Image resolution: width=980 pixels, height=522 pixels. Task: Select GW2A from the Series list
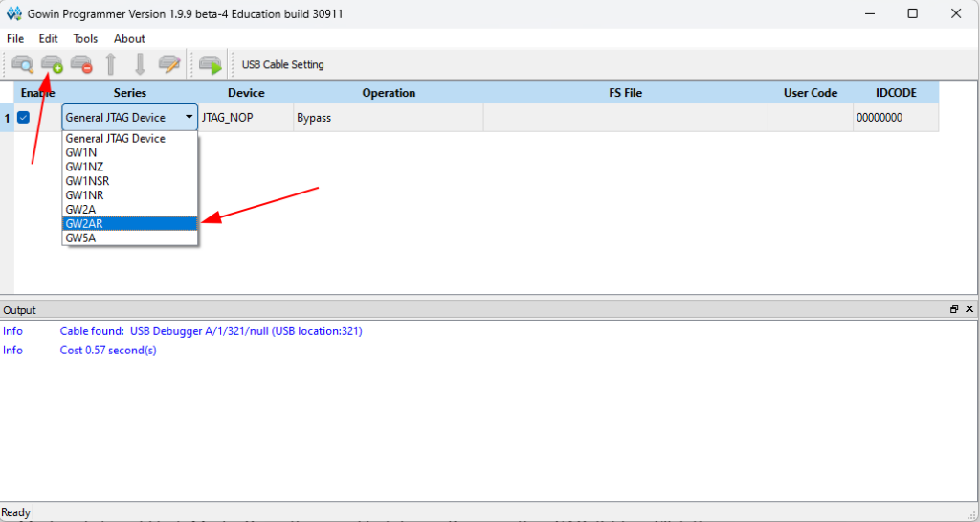point(130,210)
